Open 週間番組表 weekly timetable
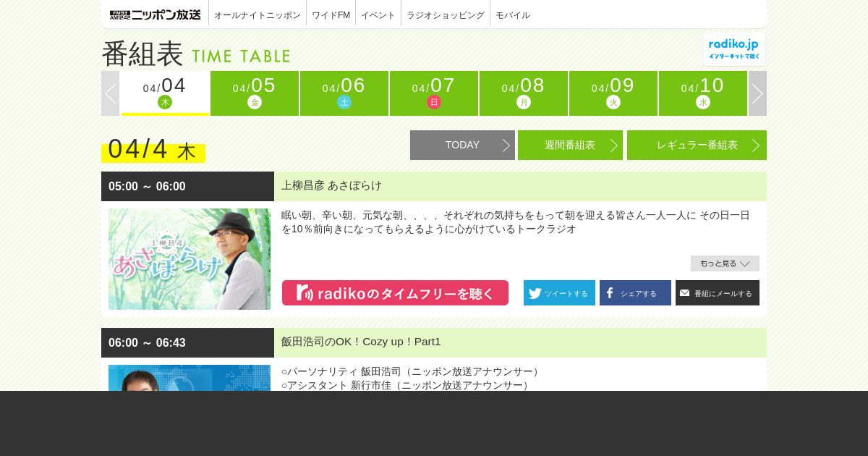Image resolution: width=868 pixels, height=456 pixels. coord(570,145)
